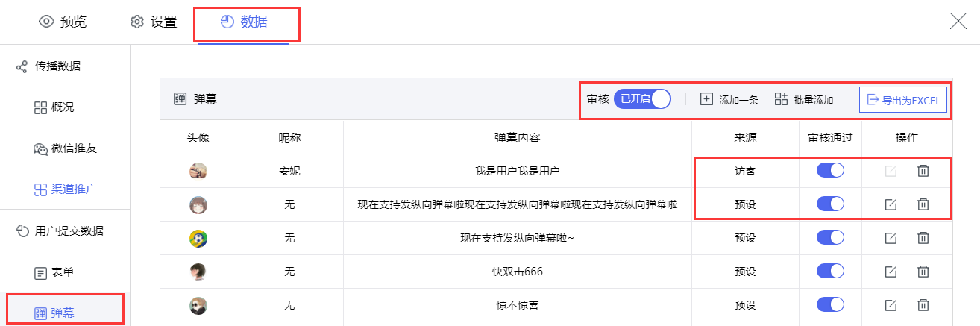The image size is (980, 326).
Task: Open 渠道推广 in the sidebar
Action: [66, 189]
